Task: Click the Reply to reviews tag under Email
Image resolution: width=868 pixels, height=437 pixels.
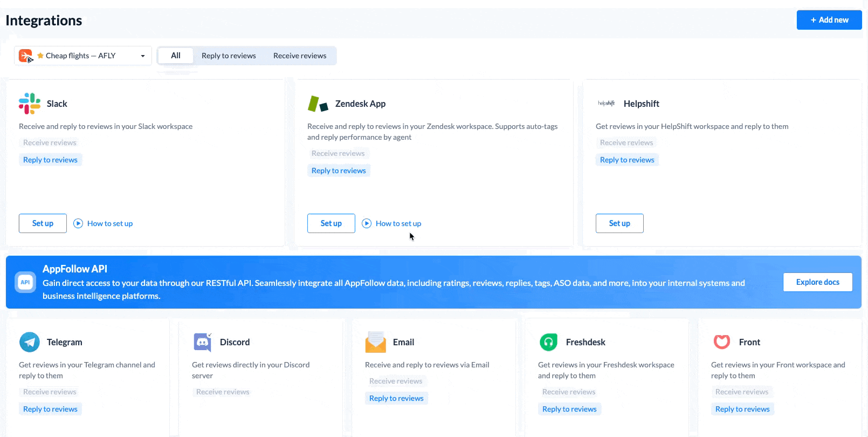Action: pos(396,398)
